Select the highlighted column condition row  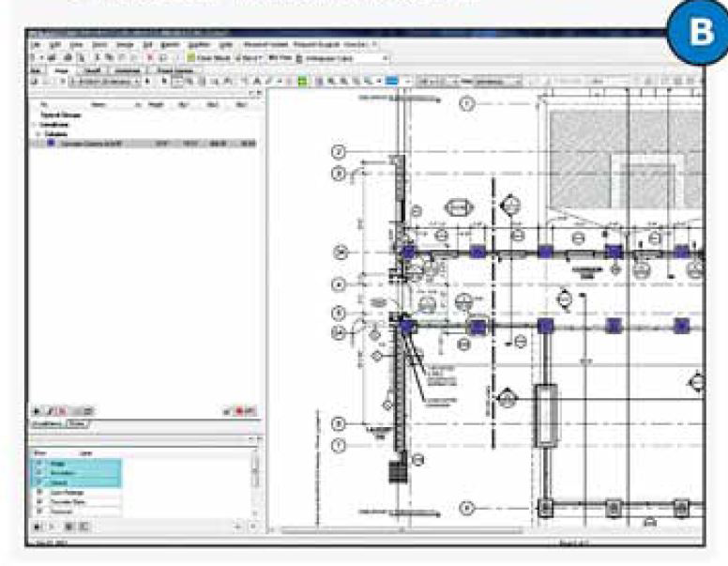point(144,144)
